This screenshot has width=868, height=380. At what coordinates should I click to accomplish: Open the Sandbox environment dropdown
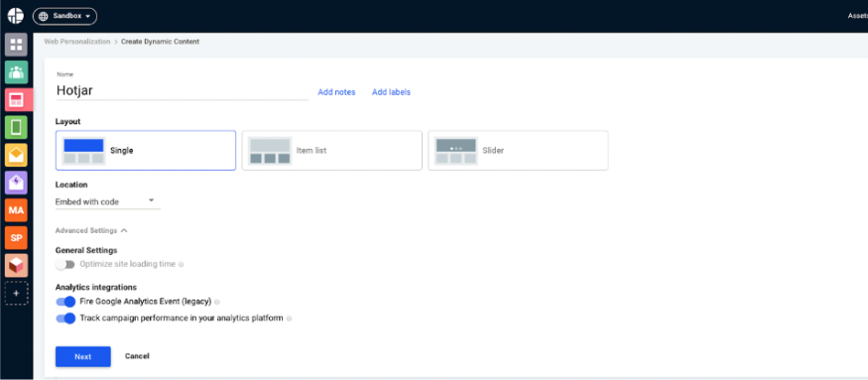point(64,16)
